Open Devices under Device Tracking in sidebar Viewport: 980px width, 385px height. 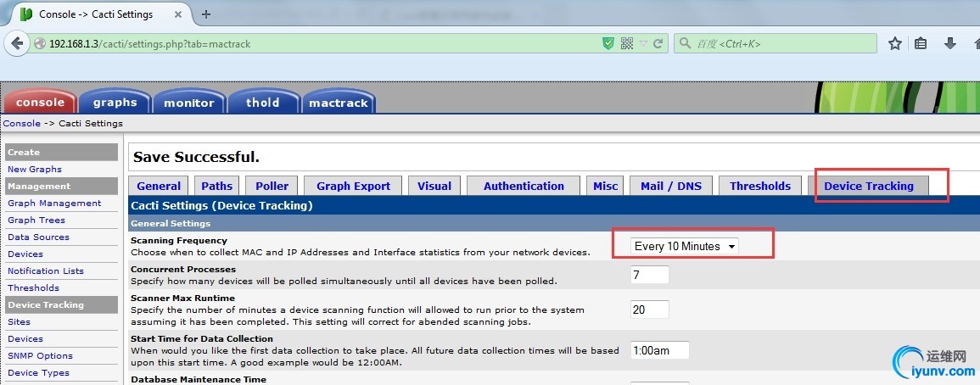(x=25, y=338)
